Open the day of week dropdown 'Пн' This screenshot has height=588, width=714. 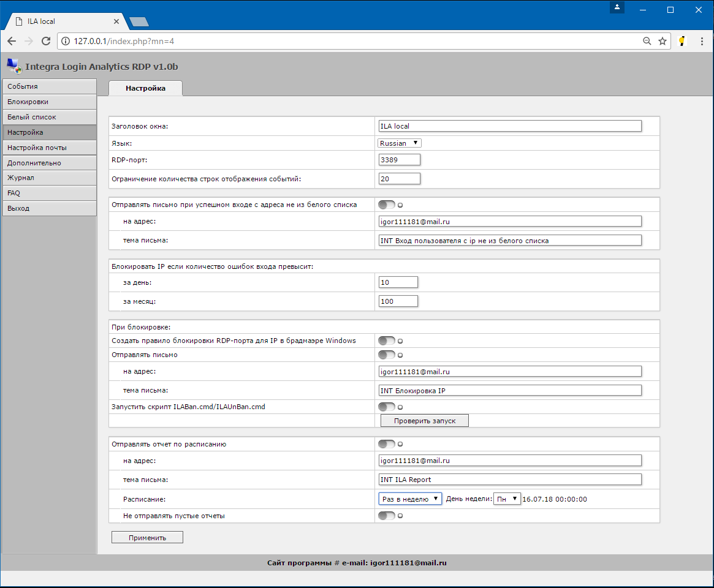tap(507, 499)
